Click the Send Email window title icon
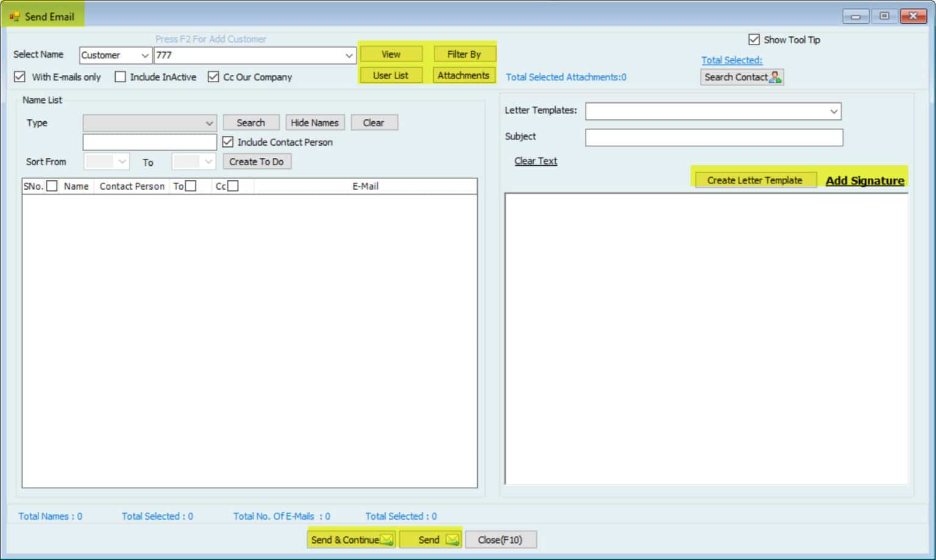Image resolution: width=936 pixels, height=560 pixels. (x=14, y=16)
